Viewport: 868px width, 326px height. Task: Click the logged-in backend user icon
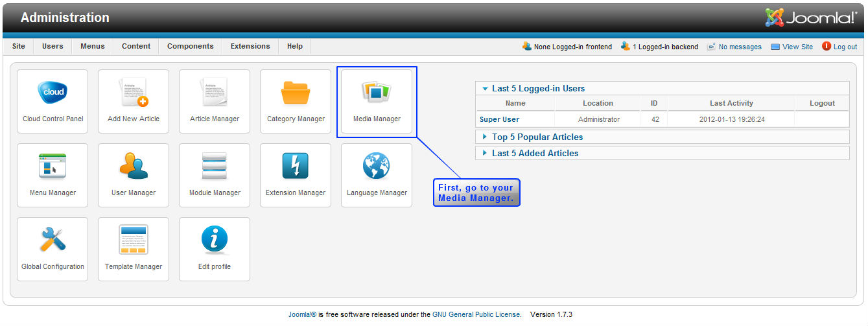coord(626,46)
